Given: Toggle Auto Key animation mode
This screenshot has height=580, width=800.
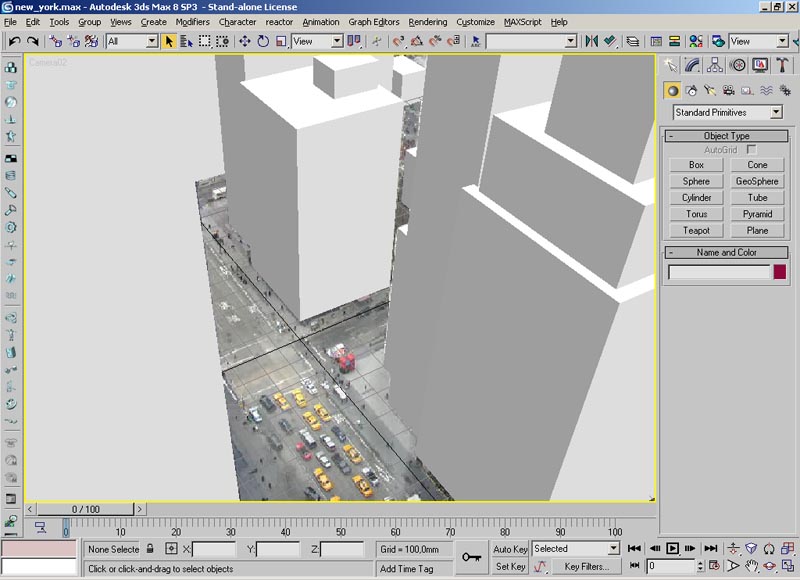Looking at the screenshot, I should click(510, 549).
